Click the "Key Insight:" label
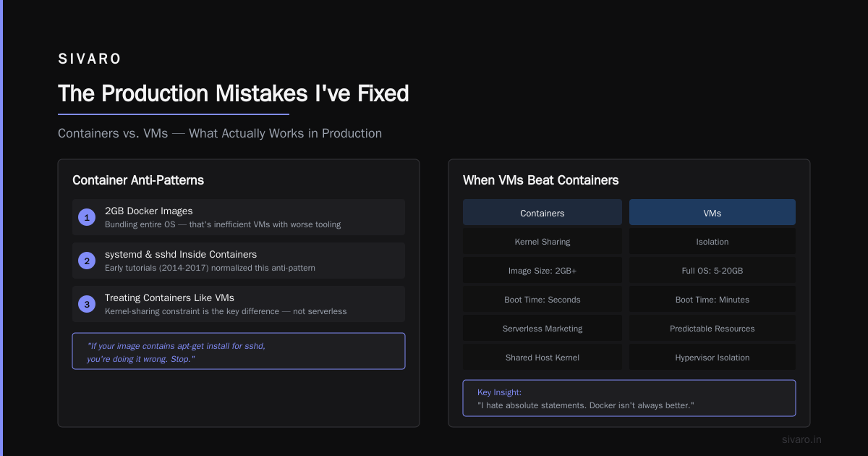Image resolution: width=868 pixels, height=456 pixels. click(500, 392)
